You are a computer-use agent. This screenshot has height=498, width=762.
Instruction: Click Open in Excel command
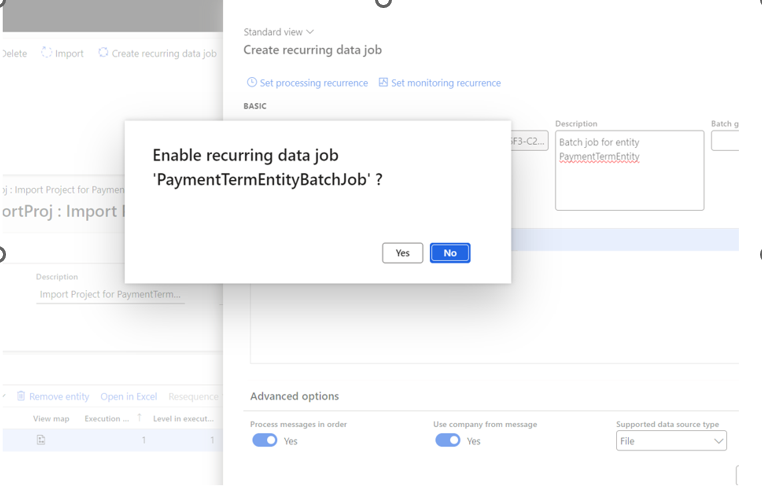point(128,396)
